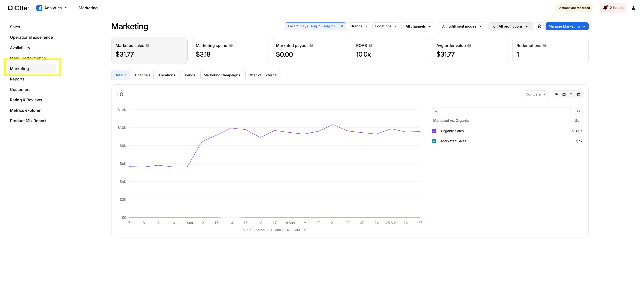
Task: Go to Product Mix Report in sidebar
Action: [28, 121]
